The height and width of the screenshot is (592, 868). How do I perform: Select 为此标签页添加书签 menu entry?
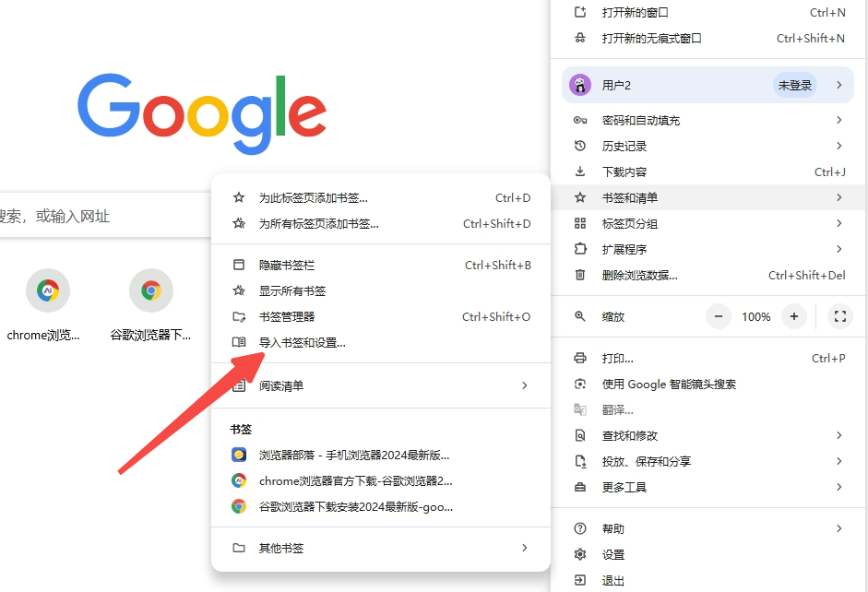click(381, 197)
